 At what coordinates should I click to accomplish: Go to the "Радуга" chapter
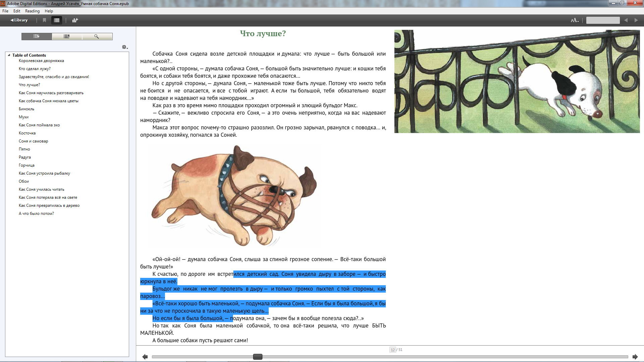(25, 157)
